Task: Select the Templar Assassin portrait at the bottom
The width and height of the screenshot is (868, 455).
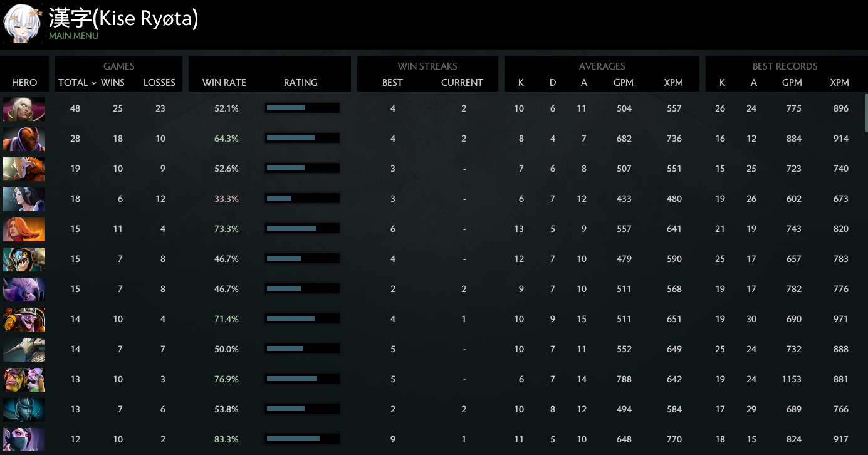Action: (x=24, y=439)
